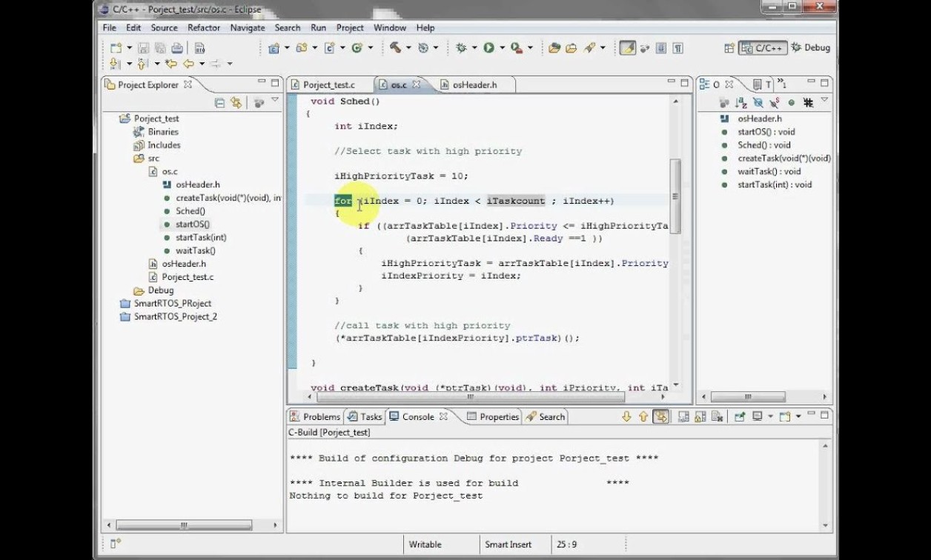
Task: Click the New C++ Class icon
Action: click(x=357, y=48)
